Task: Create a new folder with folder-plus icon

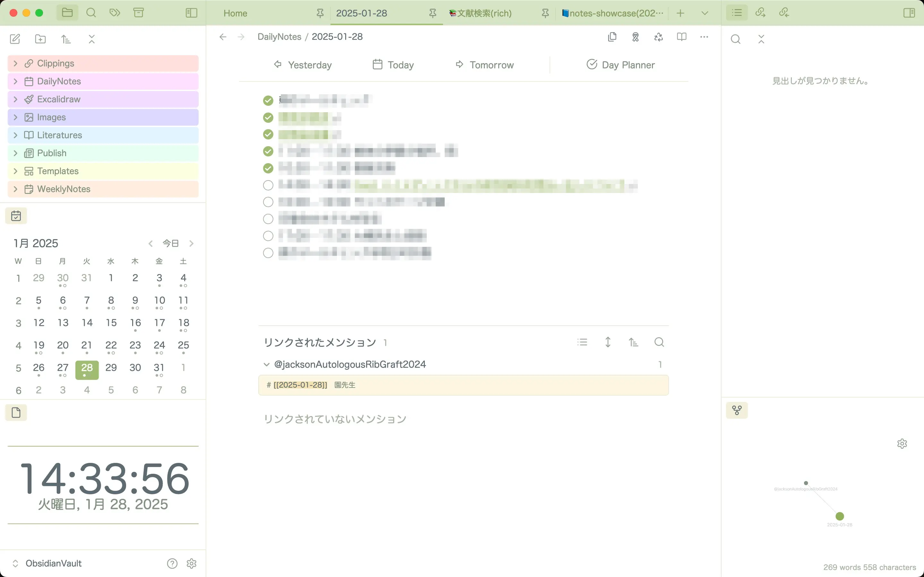Action: pos(40,39)
